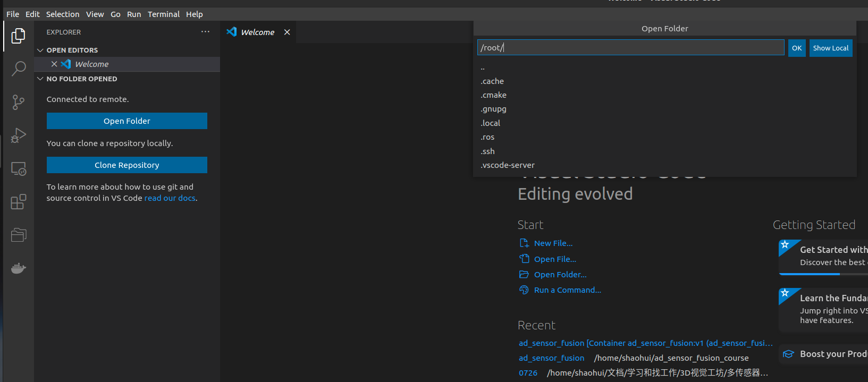This screenshot has height=382, width=868.
Task: Click Explorer more actions ellipsis
Action: click(x=205, y=32)
